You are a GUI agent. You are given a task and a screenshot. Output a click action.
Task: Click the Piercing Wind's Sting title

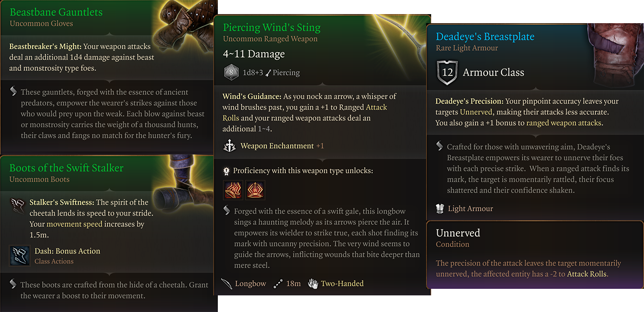click(272, 28)
